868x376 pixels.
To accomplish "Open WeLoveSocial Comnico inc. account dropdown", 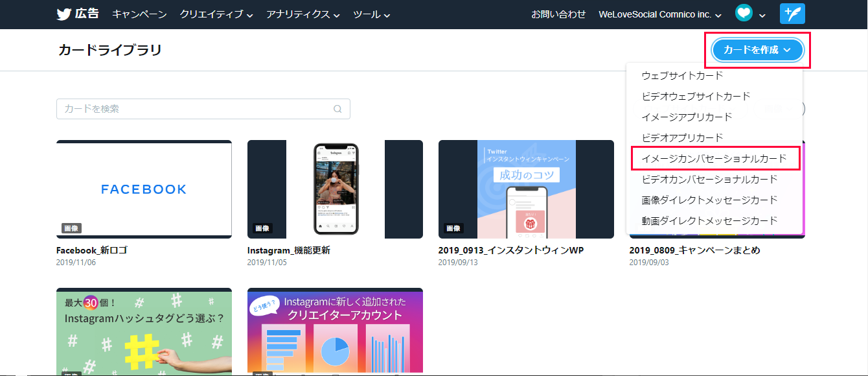I will tap(660, 14).
